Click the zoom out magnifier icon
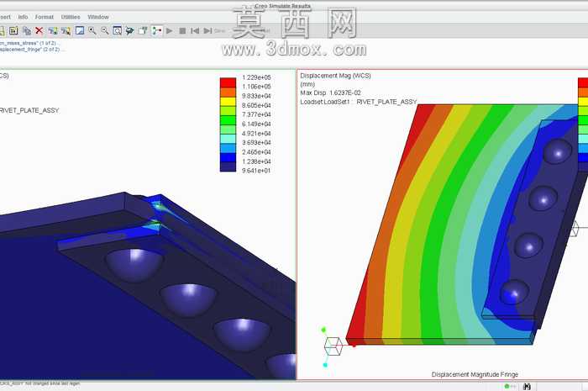Screen dimensions: 588x391 (105, 31)
